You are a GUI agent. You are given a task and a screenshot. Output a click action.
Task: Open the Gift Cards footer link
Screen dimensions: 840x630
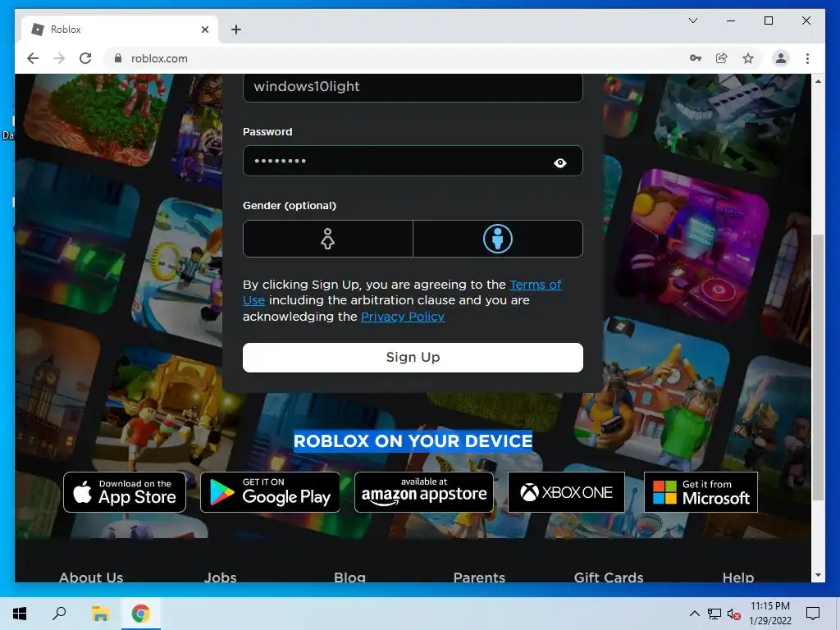pos(609,577)
